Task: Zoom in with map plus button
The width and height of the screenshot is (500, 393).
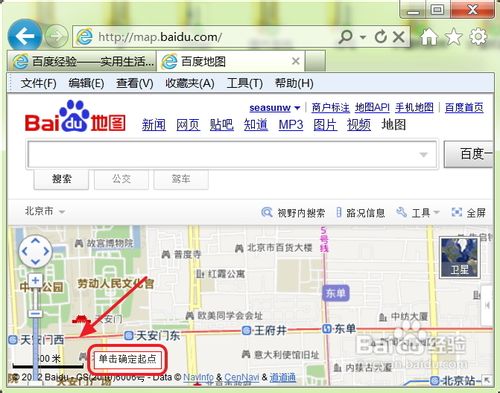Action: click(x=36, y=280)
